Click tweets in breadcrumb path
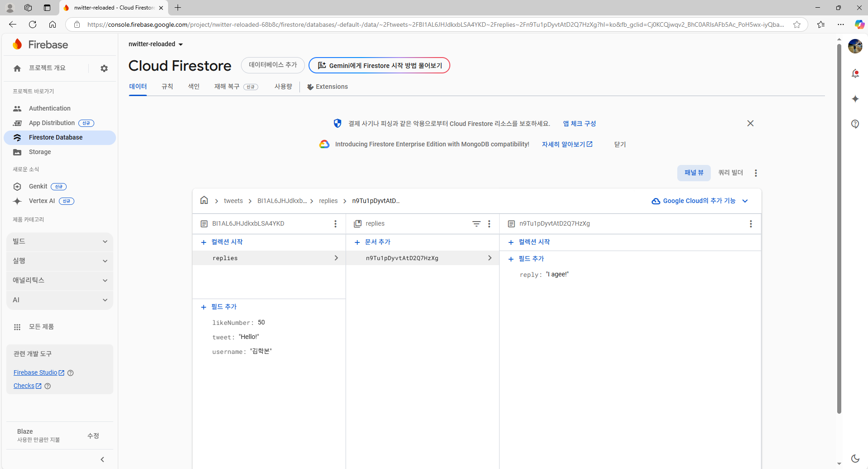 click(233, 201)
